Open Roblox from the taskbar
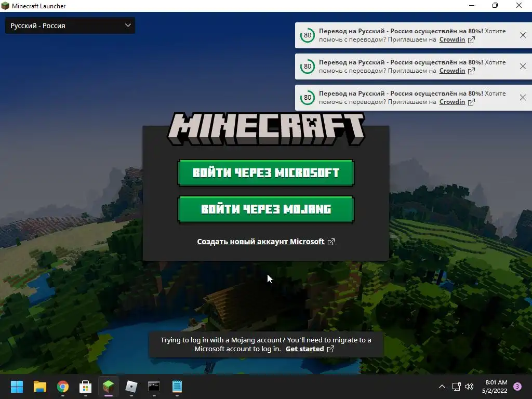Screen dimensions: 532x399 tap(131, 387)
